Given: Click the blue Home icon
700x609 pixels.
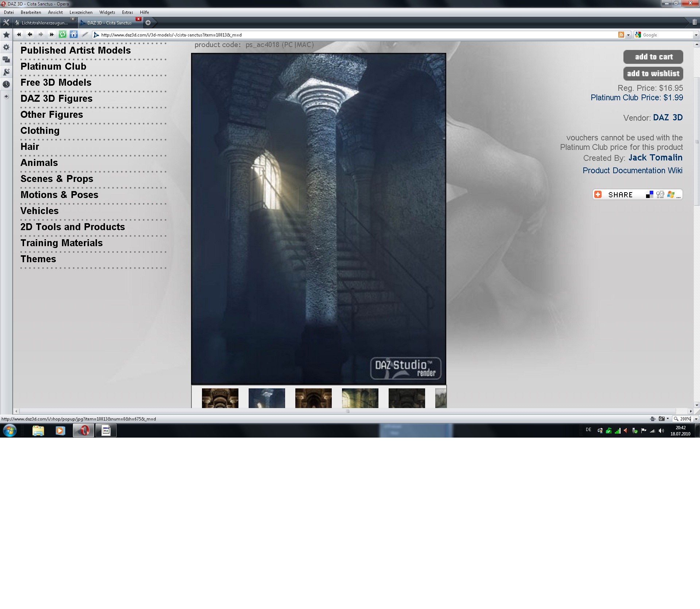Looking at the screenshot, I should pyautogui.click(x=74, y=34).
